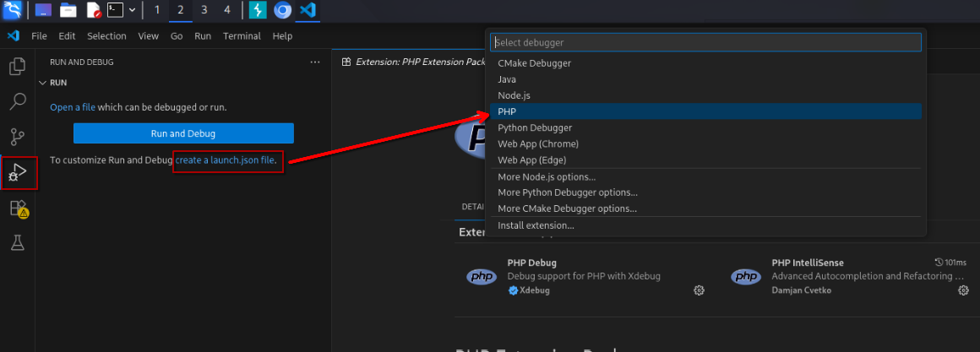Image resolution: width=980 pixels, height=352 pixels.
Task: Open the red-dot text editor taskbar icon
Action: (93, 10)
